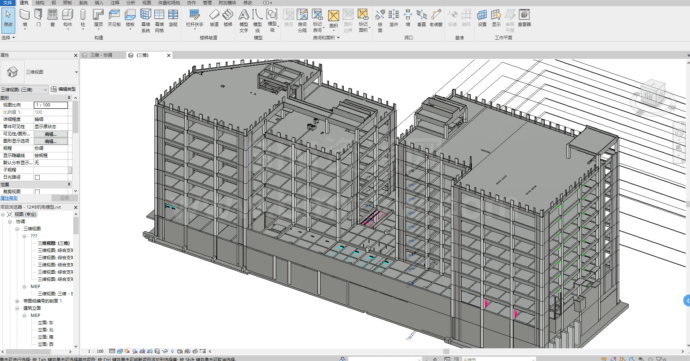Image resolution: width=690 pixels, height=361 pixels.
Task: Expand the 带图纸编号的剖面 1 node
Action: 18,301
